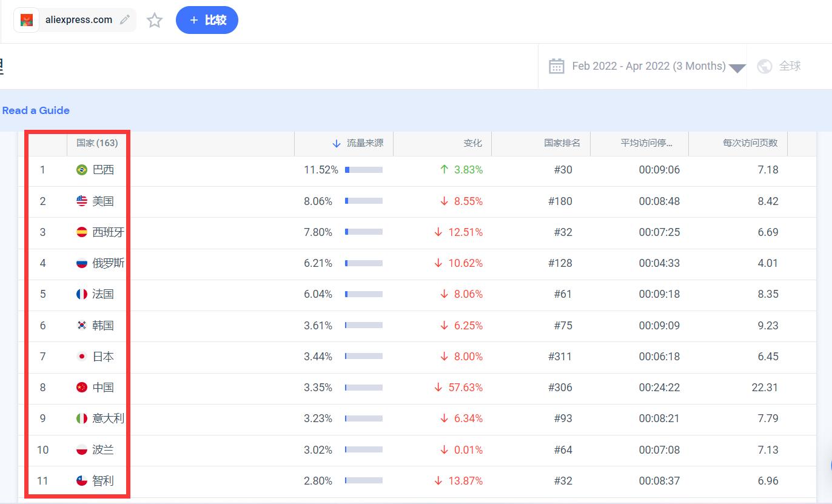832x504 pixels.
Task: Open the Read a Guide link
Action: [x=36, y=110]
